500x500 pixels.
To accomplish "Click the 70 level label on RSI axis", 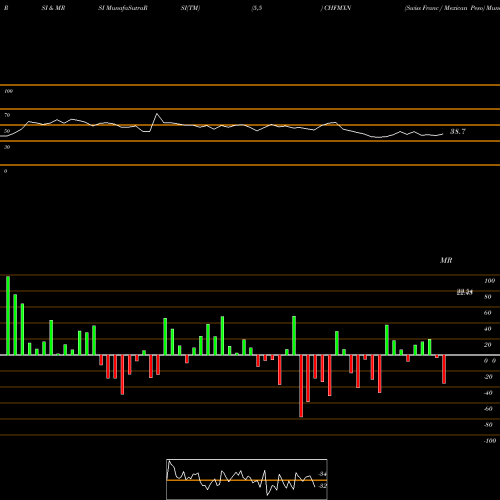I will 7,115.
